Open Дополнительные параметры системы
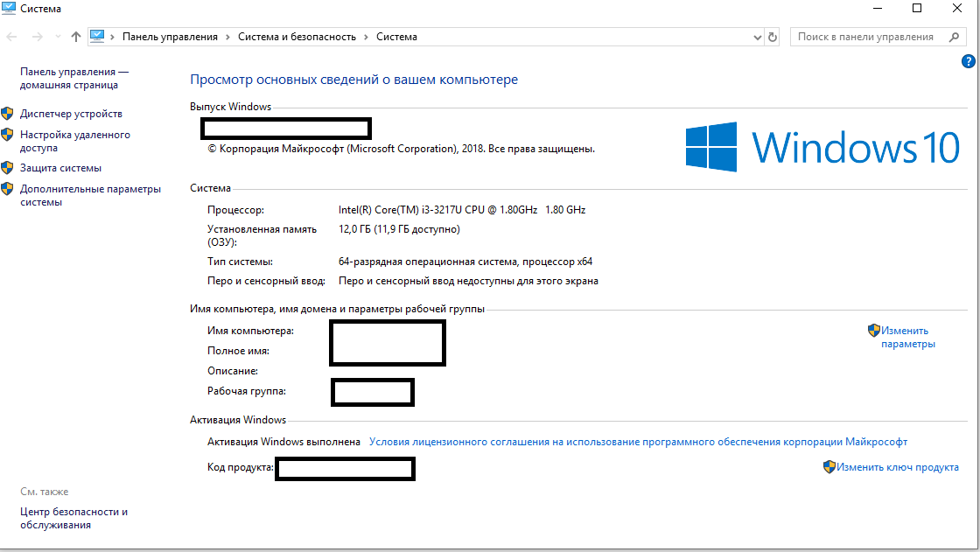Image resolution: width=980 pixels, height=552 pixels. click(x=90, y=196)
